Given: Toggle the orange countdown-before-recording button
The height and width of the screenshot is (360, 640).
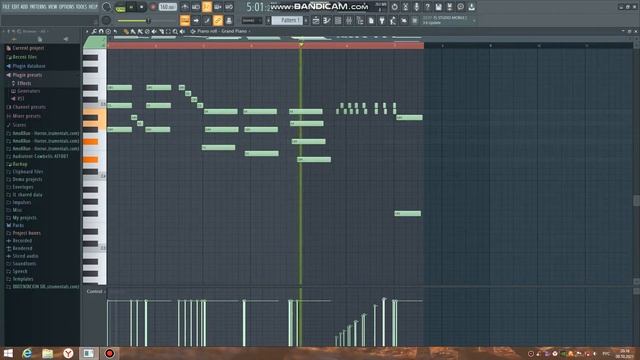Looking at the screenshot, I should (x=207, y=7).
